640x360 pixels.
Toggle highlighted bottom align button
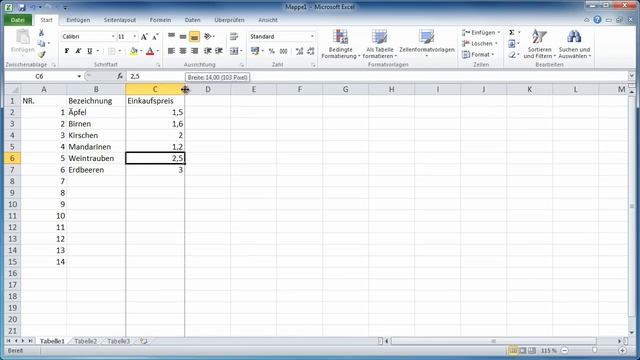[x=194, y=37]
